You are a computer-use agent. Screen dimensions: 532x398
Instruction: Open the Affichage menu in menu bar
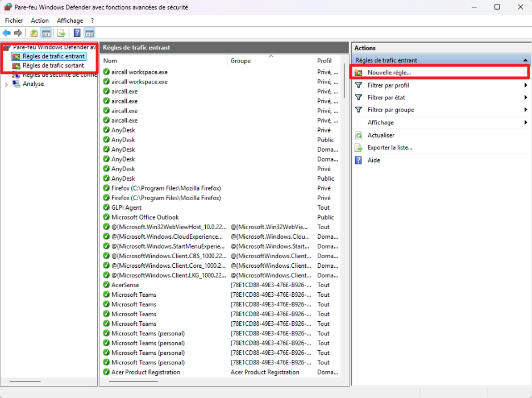click(70, 20)
